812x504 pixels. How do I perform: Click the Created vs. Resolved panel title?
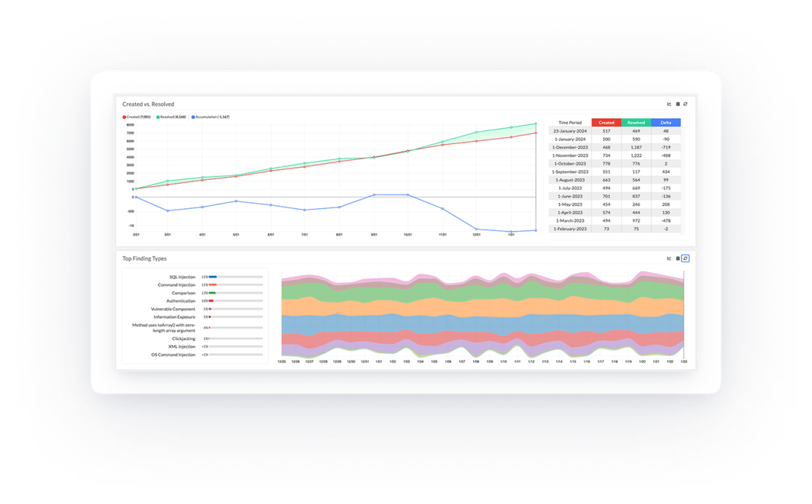coord(148,104)
